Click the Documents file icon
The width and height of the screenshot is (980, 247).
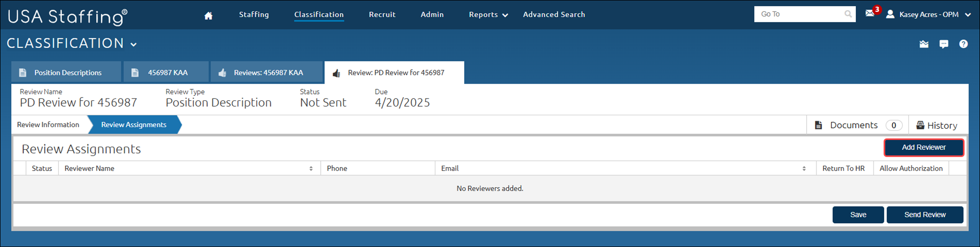point(818,125)
